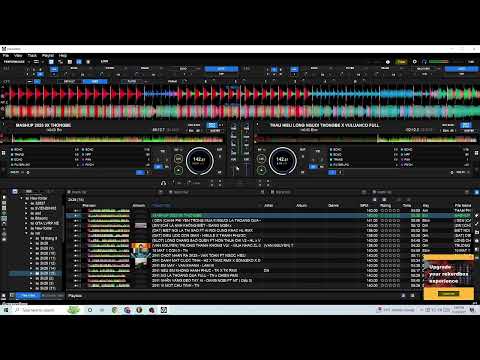
Task: Click the deck 1 title MASHUP 2023 XK THONGBE
Action: [43, 125]
